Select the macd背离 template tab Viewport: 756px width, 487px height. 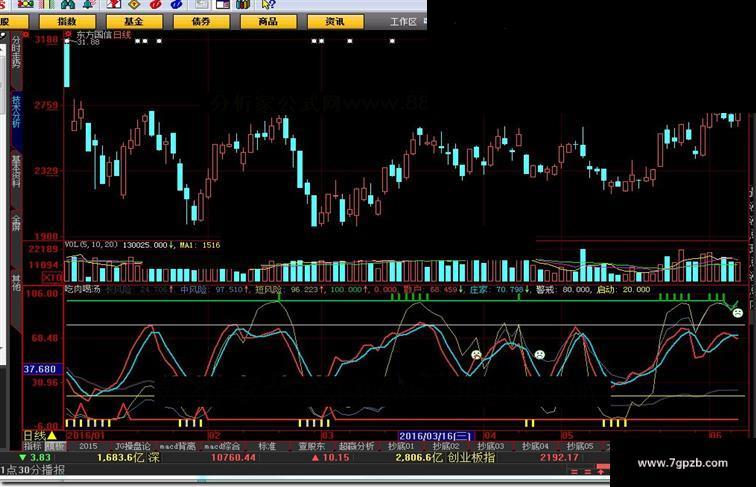(177, 446)
